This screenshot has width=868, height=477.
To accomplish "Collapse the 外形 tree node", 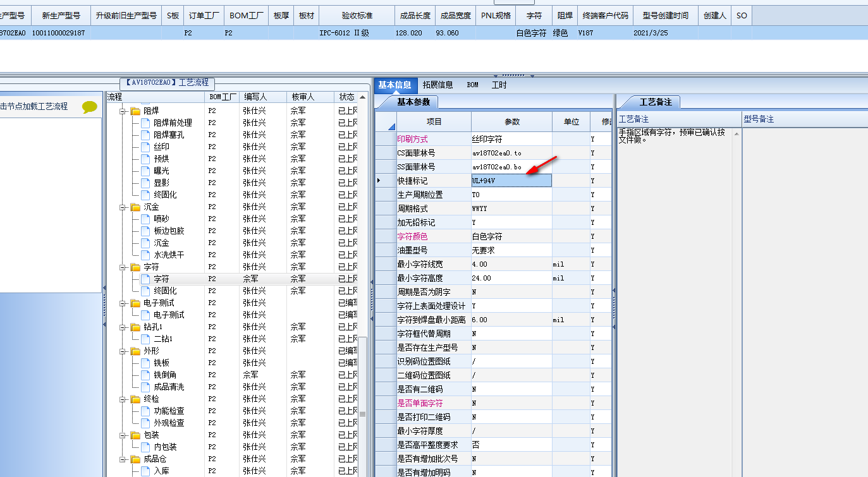I will [123, 351].
